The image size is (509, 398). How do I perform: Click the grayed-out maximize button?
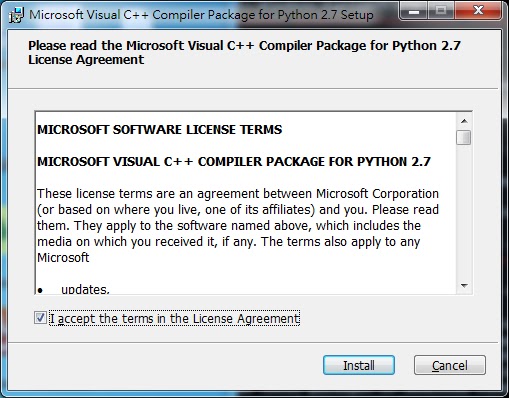[440, 11]
